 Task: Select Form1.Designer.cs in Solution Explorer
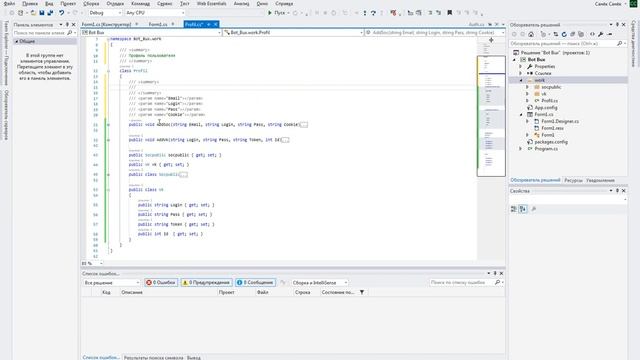560,122
